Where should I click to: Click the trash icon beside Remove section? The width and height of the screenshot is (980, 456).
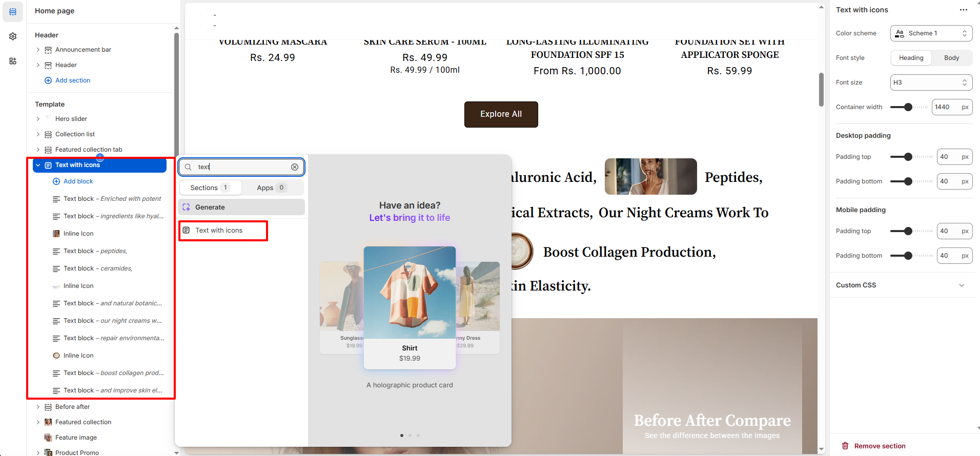845,446
